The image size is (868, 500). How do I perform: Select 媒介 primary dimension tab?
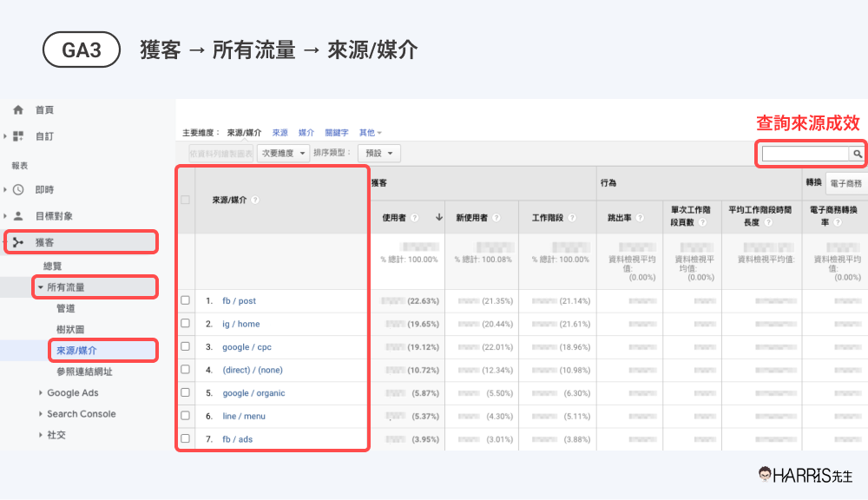(x=306, y=133)
